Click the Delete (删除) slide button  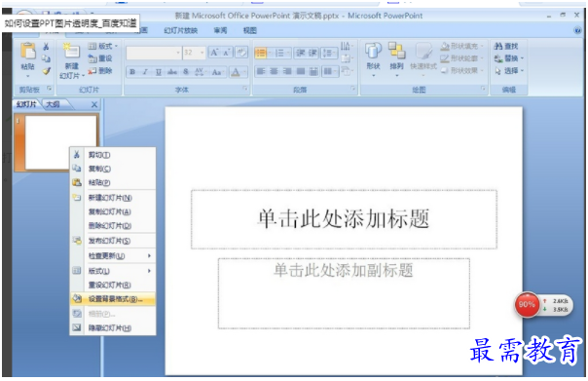click(100, 70)
